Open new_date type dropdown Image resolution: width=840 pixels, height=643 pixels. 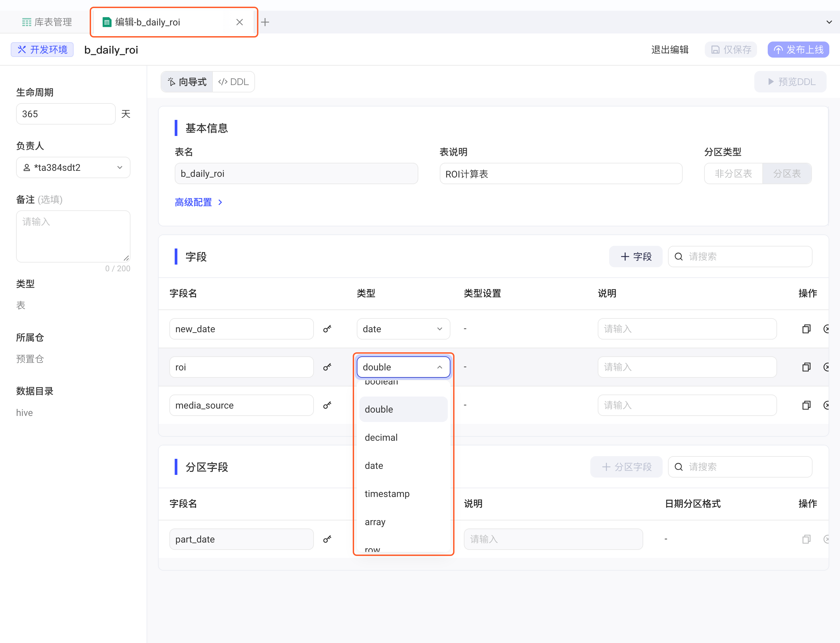point(403,329)
